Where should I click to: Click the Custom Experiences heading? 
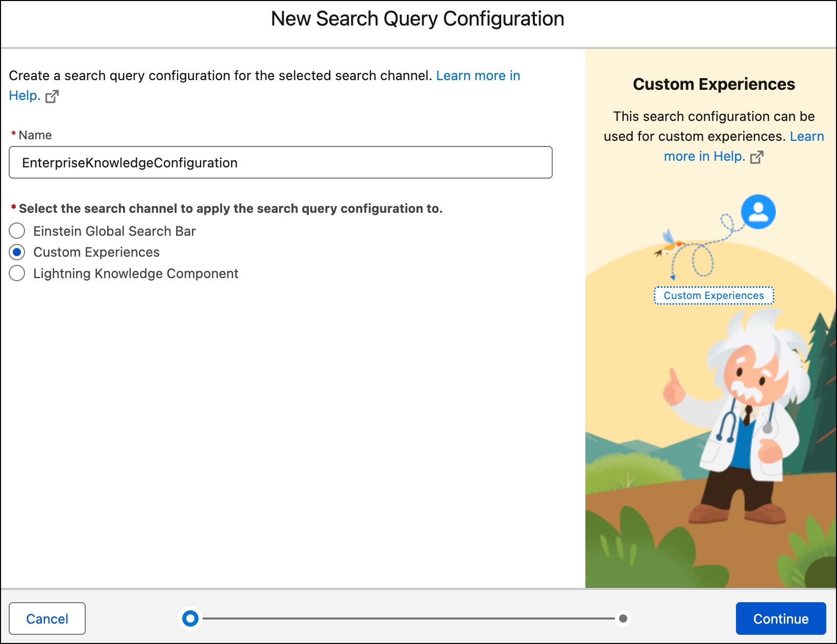(x=714, y=84)
